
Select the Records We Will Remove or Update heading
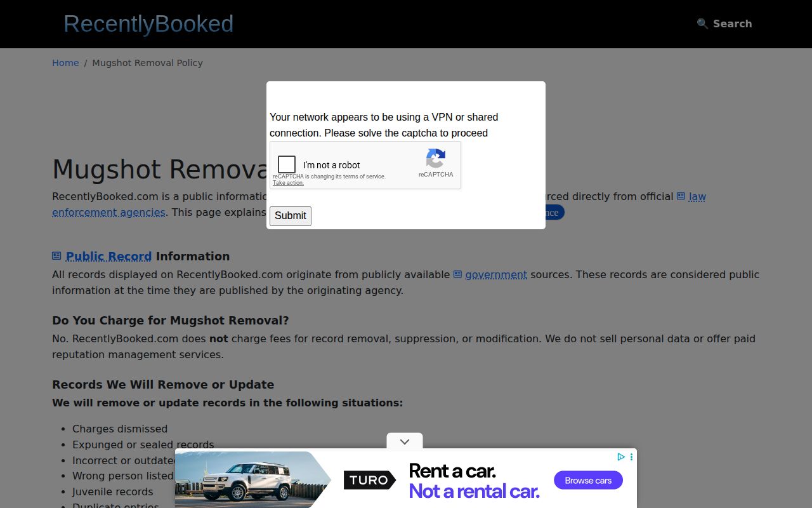(x=163, y=385)
